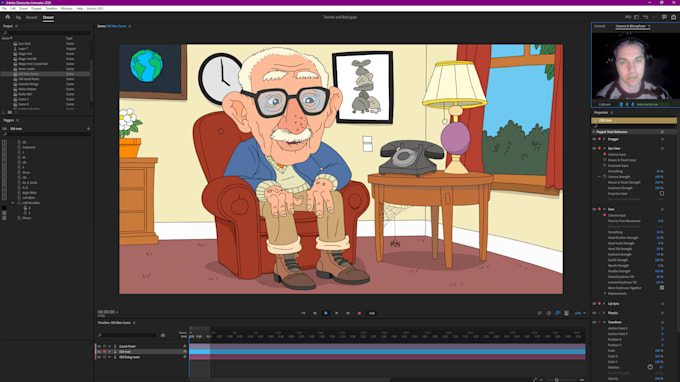This screenshot has width=680, height=382.
Task: Open the Timeline menu
Action: pyautogui.click(x=51, y=8)
